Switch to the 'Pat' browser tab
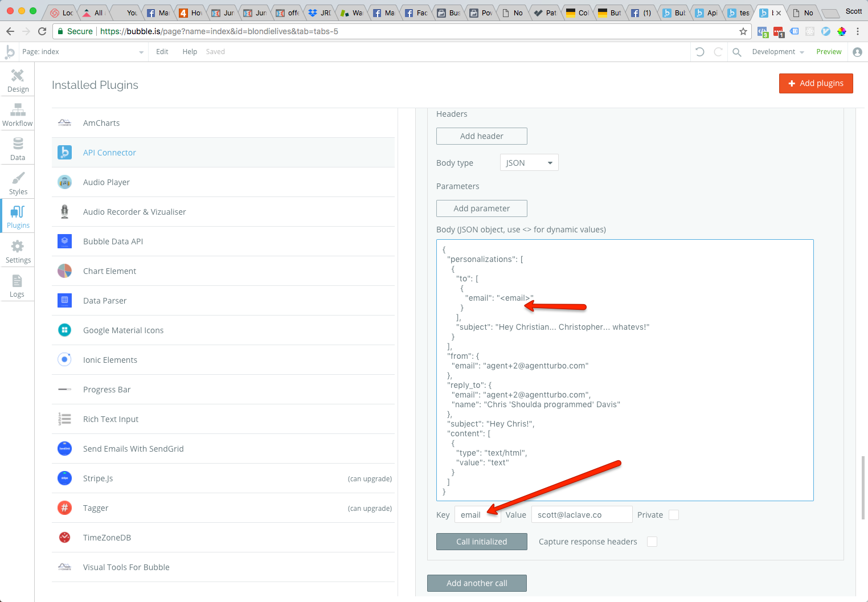 pos(546,13)
